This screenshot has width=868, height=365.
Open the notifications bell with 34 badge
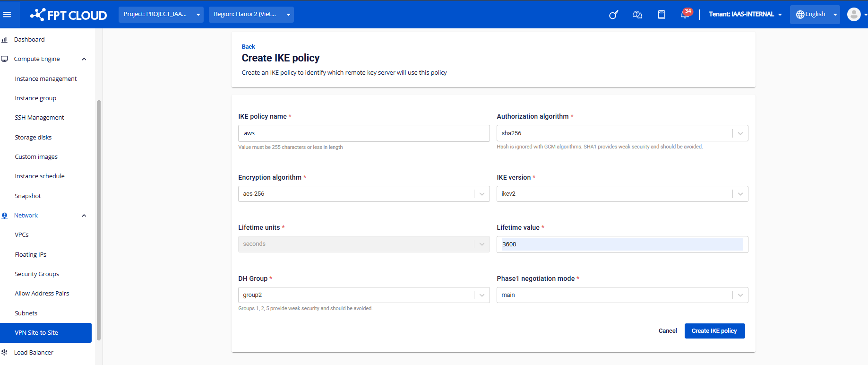pyautogui.click(x=686, y=14)
